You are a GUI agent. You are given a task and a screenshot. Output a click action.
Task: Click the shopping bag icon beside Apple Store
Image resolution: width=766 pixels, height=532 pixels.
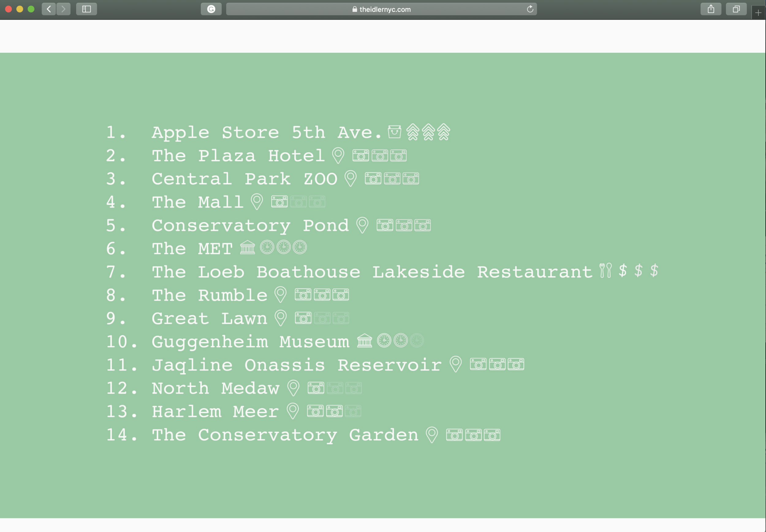pyautogui.click(x=394, y=132)
